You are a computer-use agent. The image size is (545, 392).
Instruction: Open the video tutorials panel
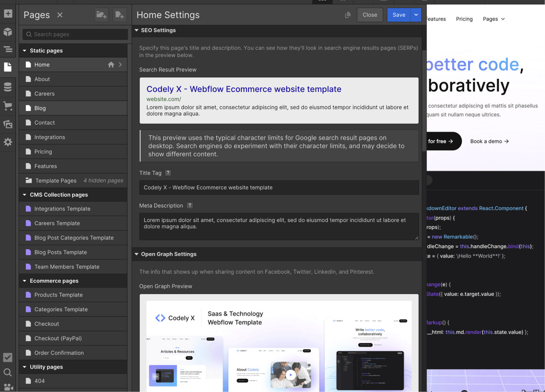[8, 388]
